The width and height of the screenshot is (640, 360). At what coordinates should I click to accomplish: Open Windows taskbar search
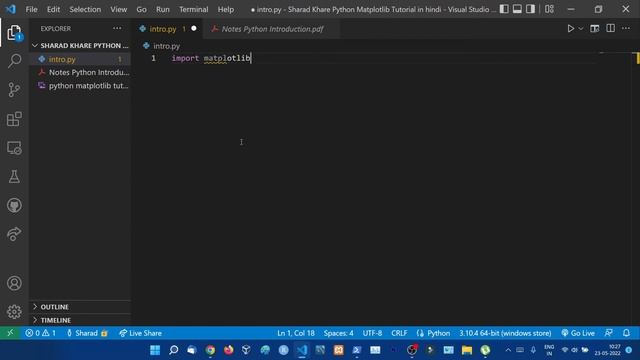173,350
